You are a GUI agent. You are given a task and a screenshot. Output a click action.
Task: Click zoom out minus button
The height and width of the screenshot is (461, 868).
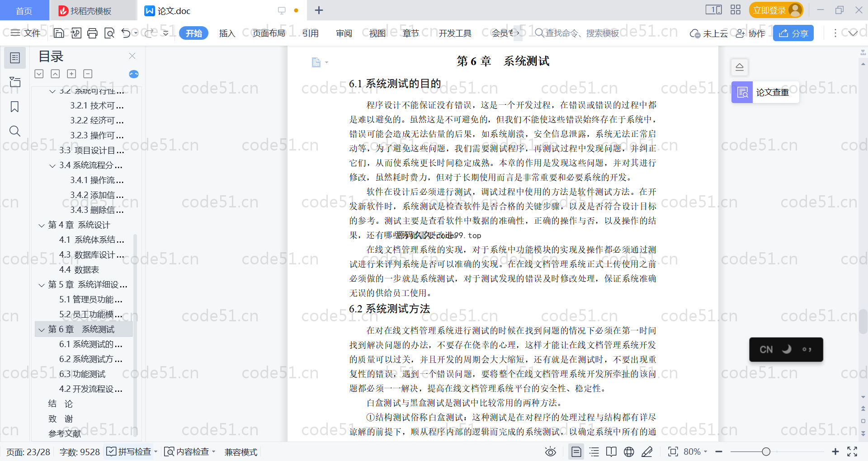tap(719, 452)
